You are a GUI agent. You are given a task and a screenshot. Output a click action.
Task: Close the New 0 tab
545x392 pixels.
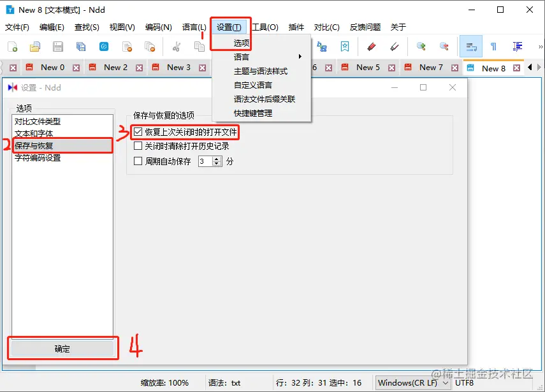pyautogui.click(x=76, y=68)
